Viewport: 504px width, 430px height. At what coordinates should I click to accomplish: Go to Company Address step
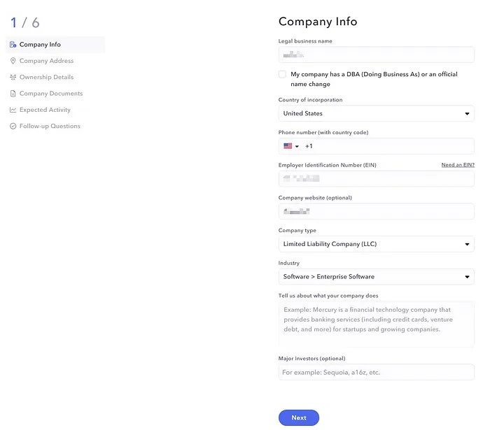[x=46, y=61]
